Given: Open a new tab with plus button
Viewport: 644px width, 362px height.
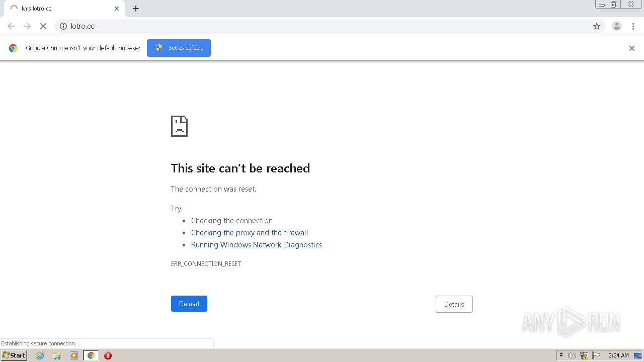Looking at the screenshot, I should tap(136, 9).
